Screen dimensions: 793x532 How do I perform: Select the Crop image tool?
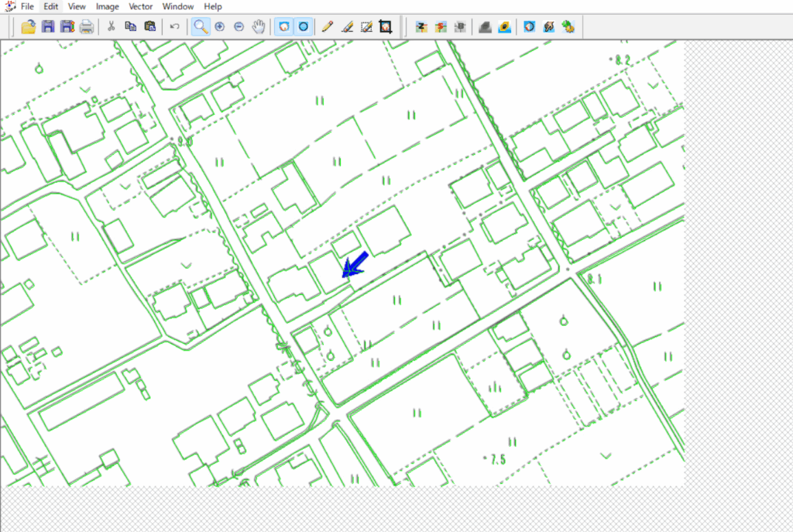pos(386,27)
